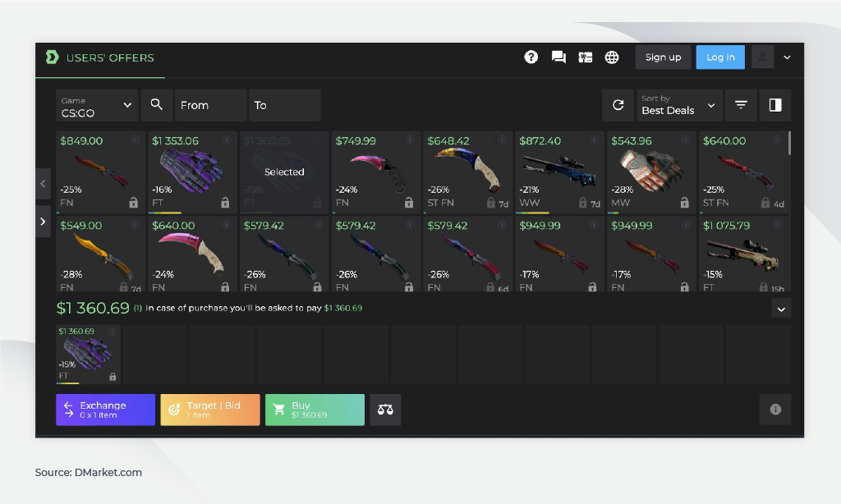Click the balance scales compare icon
Image resolution: width=841 pixels, height=504 pixels.
pyautogui.click(x=385, y=410)
